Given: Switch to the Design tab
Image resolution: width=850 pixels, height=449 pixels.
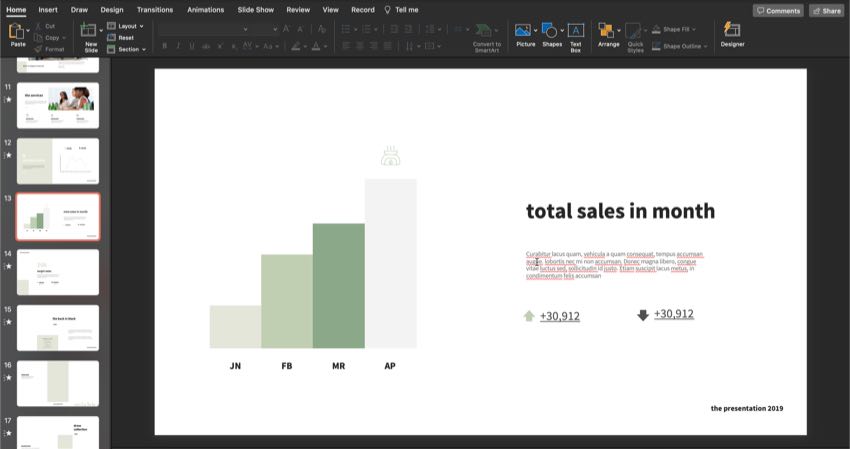Looking at the screenshot, I should 112,10.
